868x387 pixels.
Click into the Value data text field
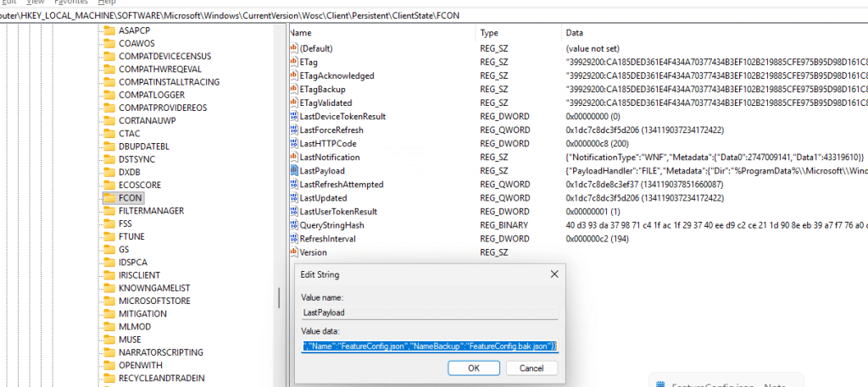tap(429, 346)
